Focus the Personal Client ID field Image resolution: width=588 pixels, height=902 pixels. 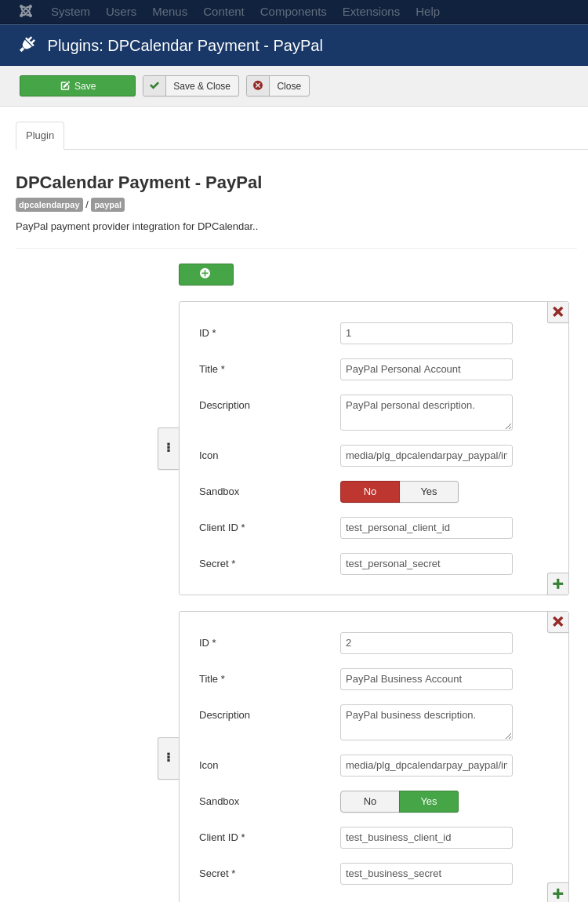[x=426, y=528]
